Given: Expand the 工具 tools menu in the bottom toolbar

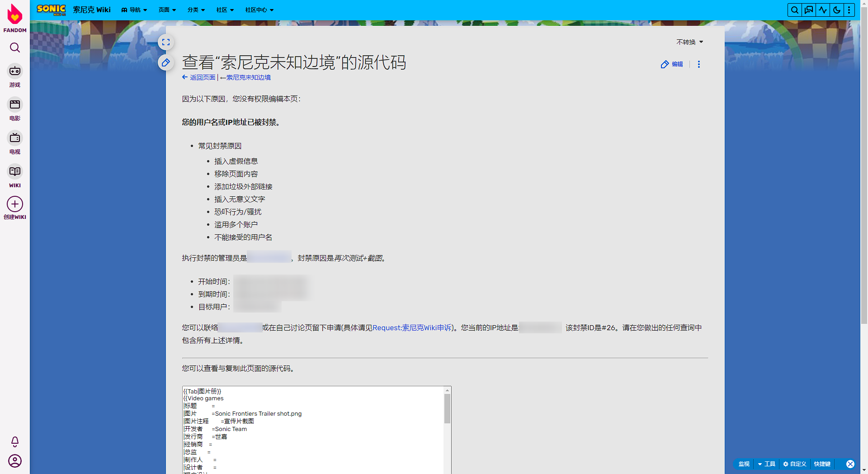Looking at the screenshot, I should 767,464.
